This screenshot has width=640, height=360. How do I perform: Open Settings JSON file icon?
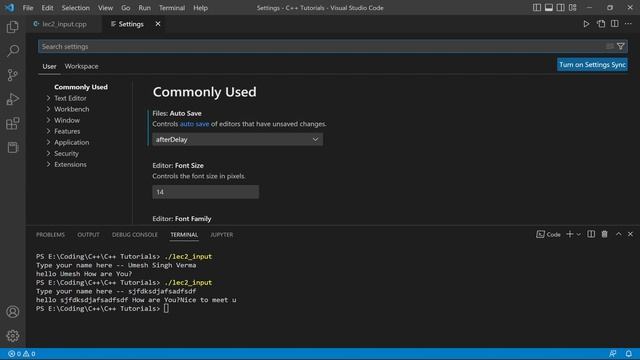point(601,24)
